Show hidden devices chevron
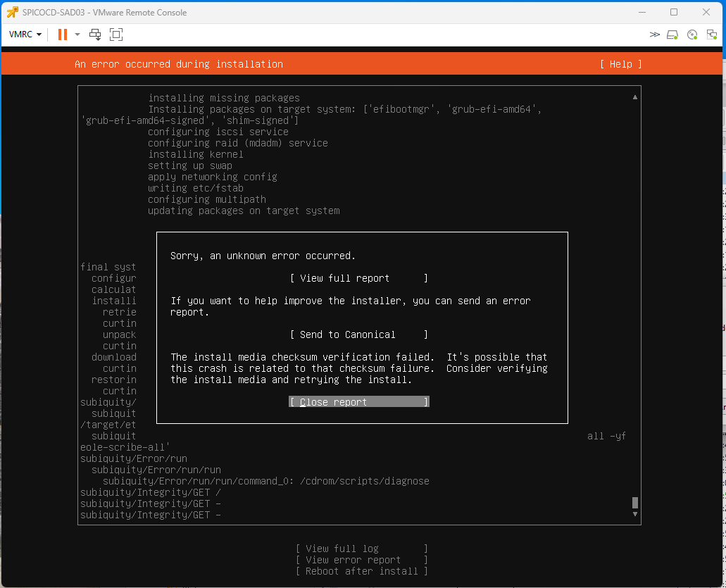The height and width of the screenshot is (588, 726). [x=654, y=35]
